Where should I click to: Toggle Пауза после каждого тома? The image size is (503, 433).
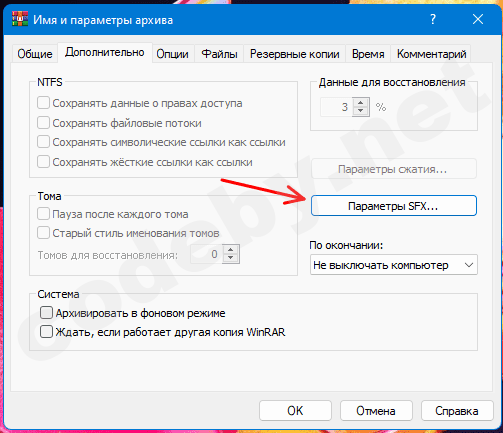[x=44, y=214]
